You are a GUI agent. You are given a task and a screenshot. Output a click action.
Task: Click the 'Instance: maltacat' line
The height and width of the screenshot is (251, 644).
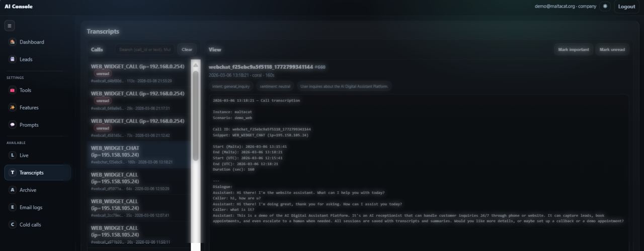232,111
